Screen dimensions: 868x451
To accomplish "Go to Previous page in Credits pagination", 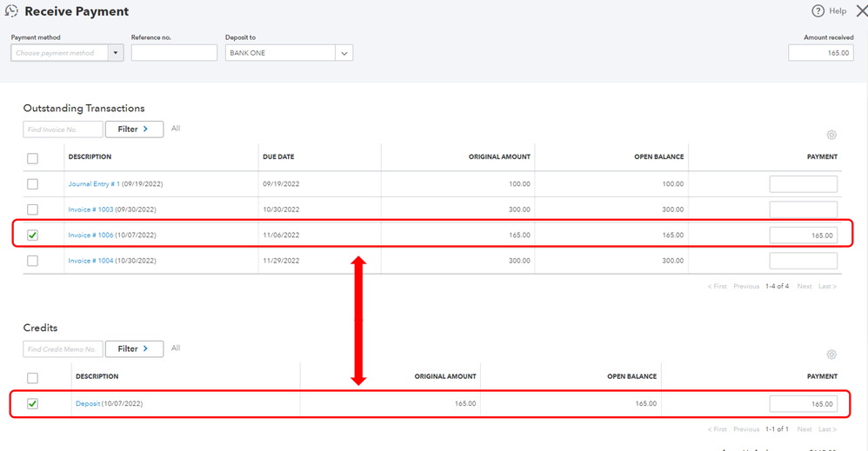I will [746, 429].
